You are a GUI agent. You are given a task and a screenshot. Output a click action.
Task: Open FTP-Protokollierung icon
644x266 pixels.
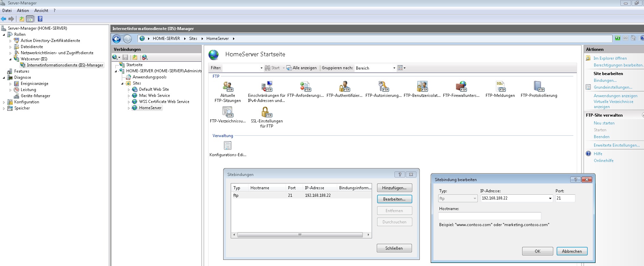539,86
